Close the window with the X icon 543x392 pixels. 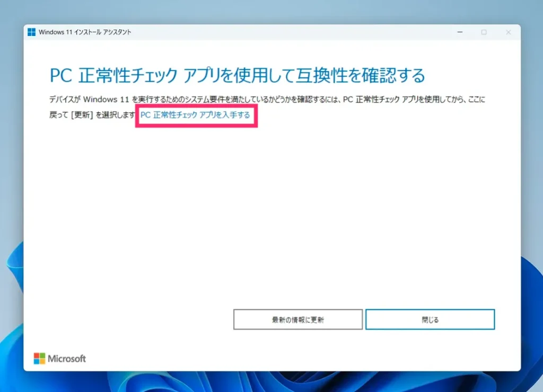pyautogui.click(x=508, y=32)
